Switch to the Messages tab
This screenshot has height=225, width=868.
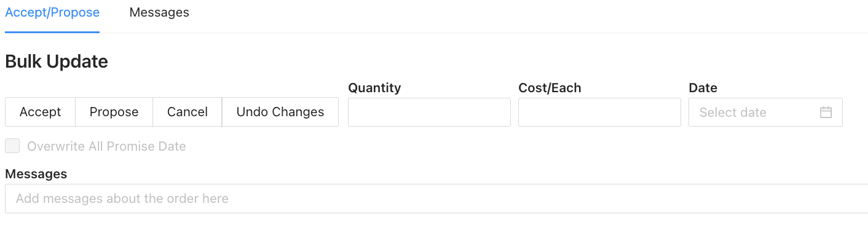159,12
